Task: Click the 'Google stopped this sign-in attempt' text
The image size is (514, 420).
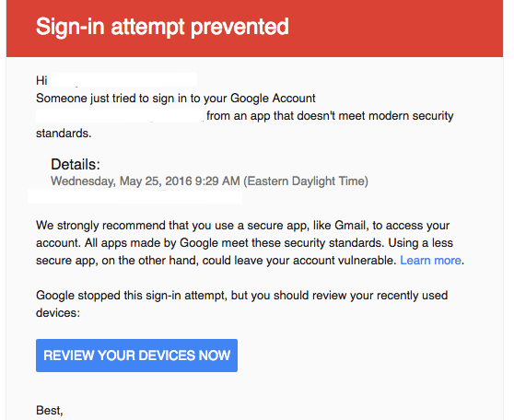Action: click(x=131, y=296)
